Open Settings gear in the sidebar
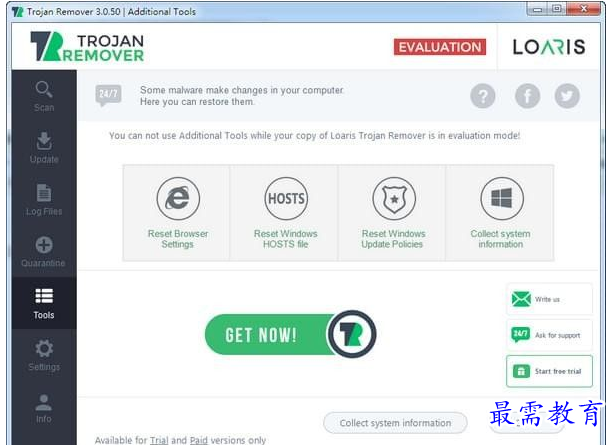Image resolution: width=611 pixels, height=445 pixels. (x=44, y=355)
